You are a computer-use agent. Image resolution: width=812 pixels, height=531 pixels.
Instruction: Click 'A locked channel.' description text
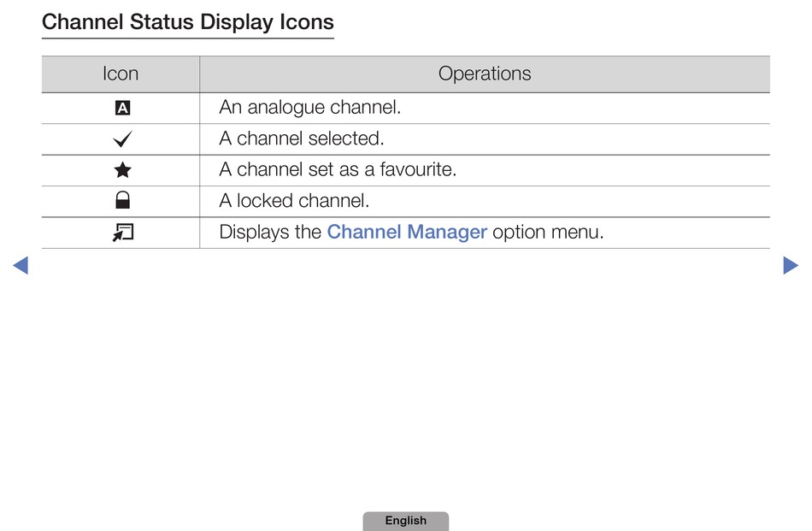point(295,200)
